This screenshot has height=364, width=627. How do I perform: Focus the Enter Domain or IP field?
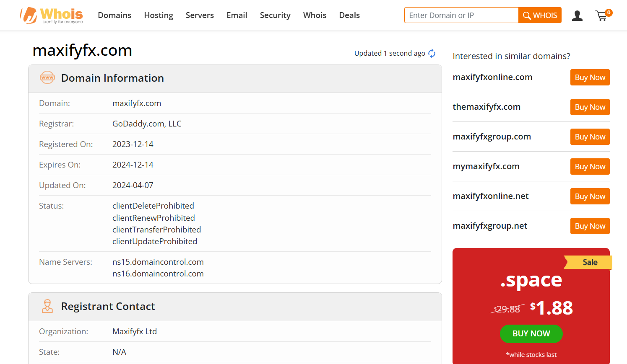(x=461, y=15)
